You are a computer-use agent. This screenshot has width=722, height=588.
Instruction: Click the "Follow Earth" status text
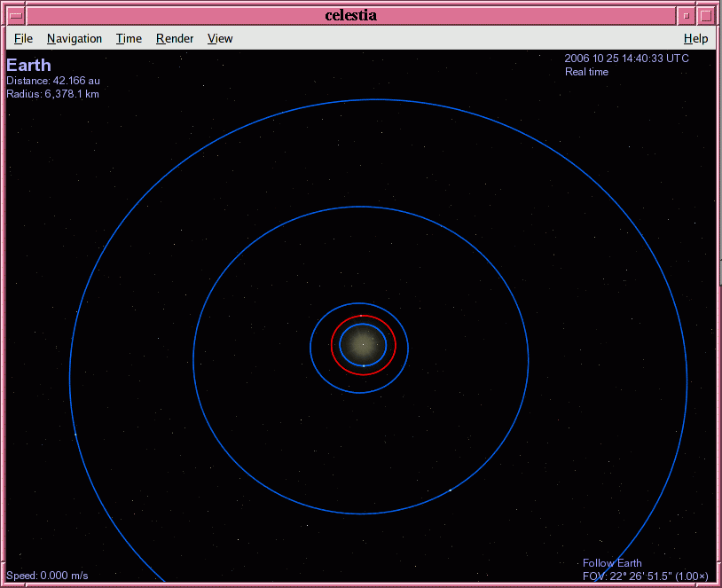(612, 563)
